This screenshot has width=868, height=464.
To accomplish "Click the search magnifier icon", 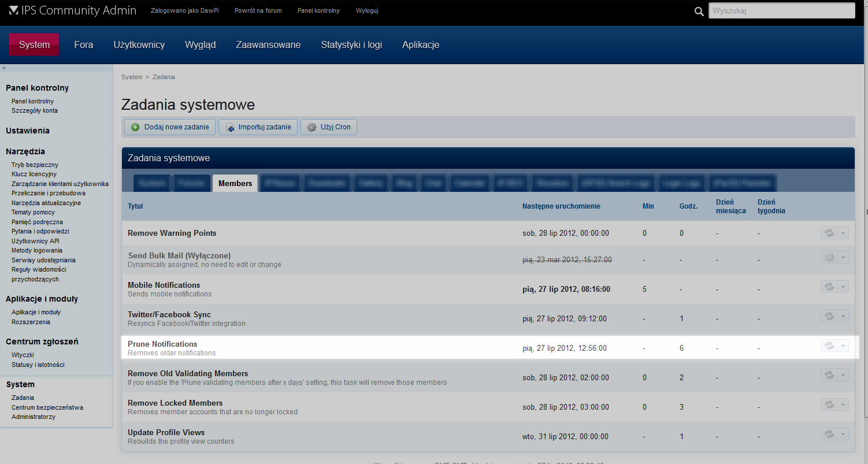I will (x=699, y=11).
